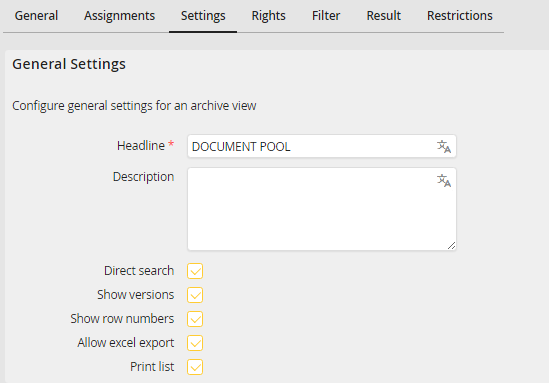Click 'Configure general settings for an archive view' text
Image resolution: width=549 pixels, height=383 pixels.
pyautogui.click(x=134, y=106)
